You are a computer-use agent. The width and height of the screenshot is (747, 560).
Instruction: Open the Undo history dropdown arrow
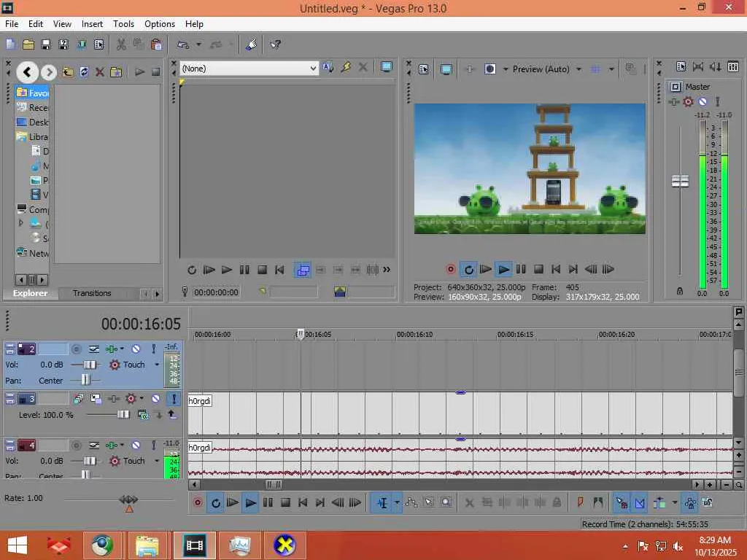pos(198,44)
